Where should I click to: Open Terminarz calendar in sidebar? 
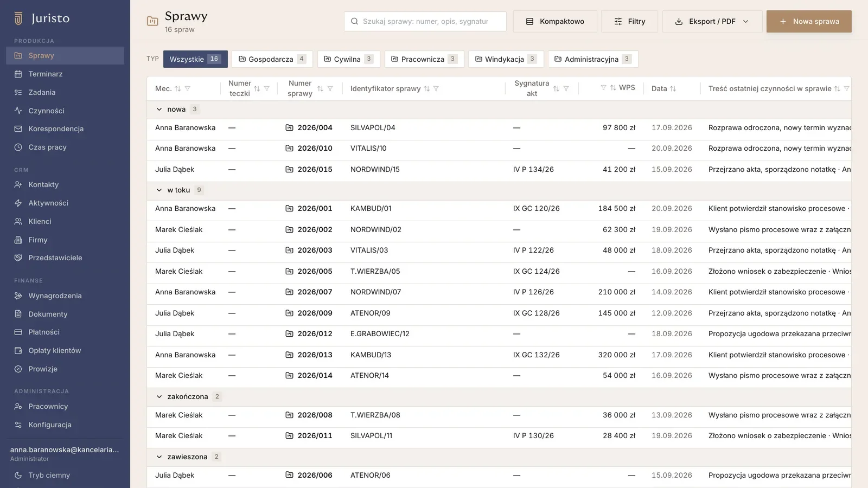coord(65,74)
